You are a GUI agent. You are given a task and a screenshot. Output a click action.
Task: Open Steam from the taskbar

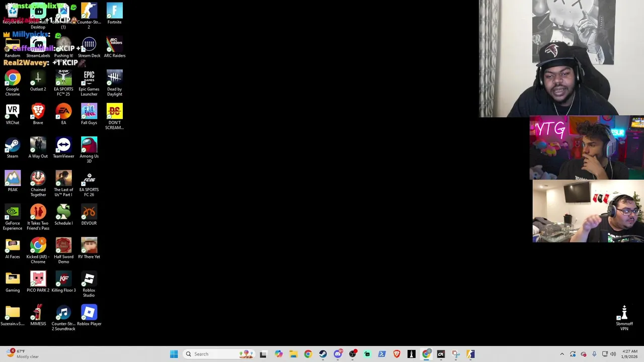pyautogui.click(x=323, y=354)
